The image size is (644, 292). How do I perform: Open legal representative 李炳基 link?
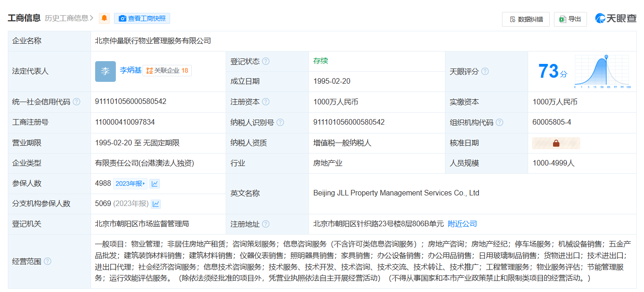tap(131, 70)
